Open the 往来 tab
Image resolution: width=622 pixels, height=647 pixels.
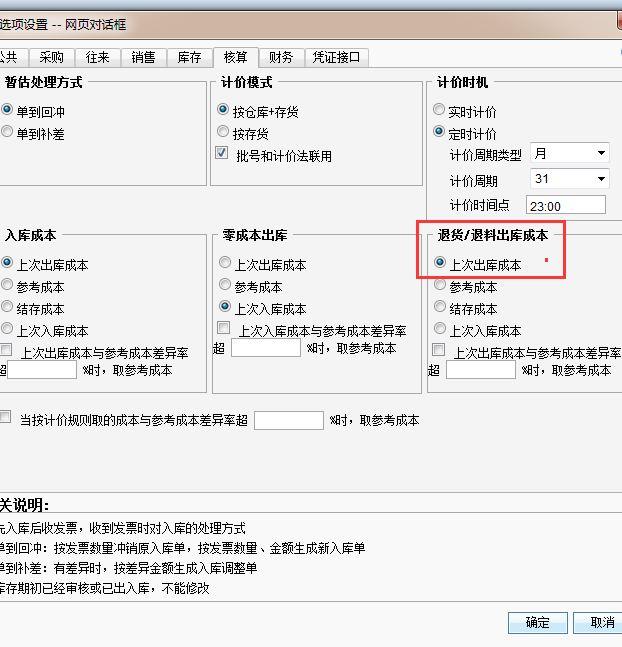click(97, 57)
